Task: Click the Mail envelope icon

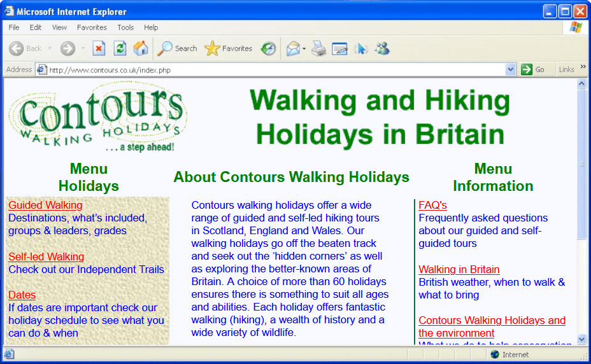Action: (x=293, y=48)
